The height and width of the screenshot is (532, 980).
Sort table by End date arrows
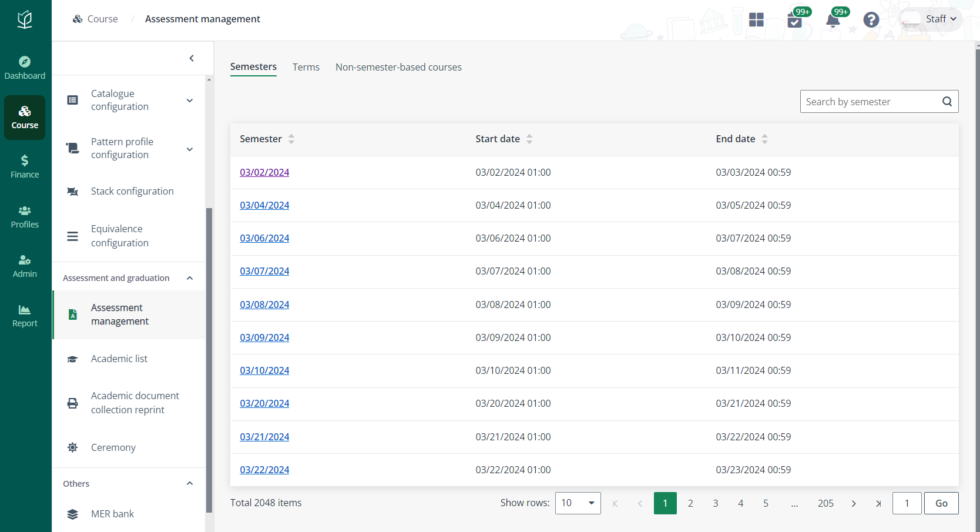(764, 139)
